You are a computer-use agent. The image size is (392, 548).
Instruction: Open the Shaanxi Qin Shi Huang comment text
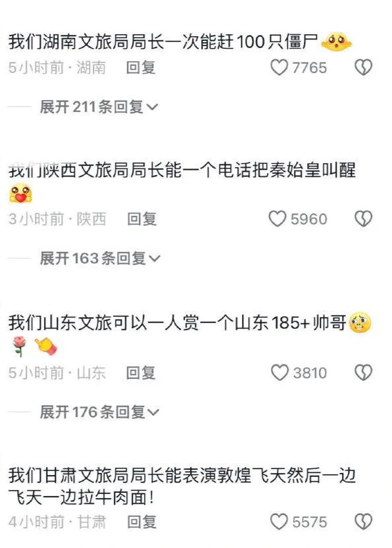pos(182,170)
